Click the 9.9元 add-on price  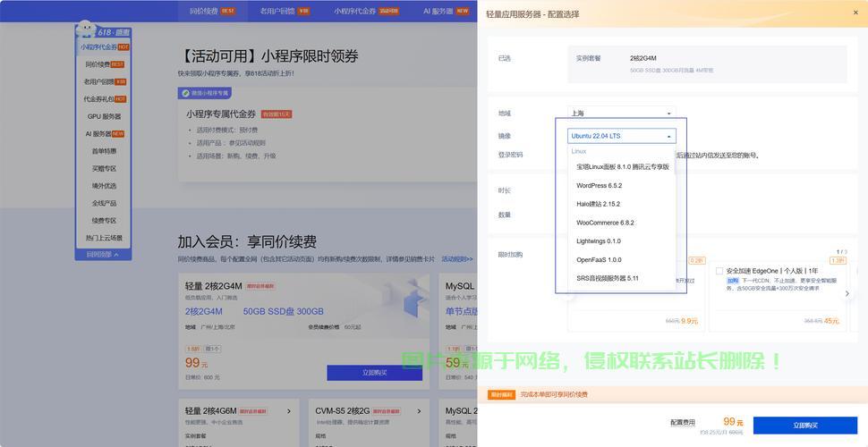click(x=689, y=321)
